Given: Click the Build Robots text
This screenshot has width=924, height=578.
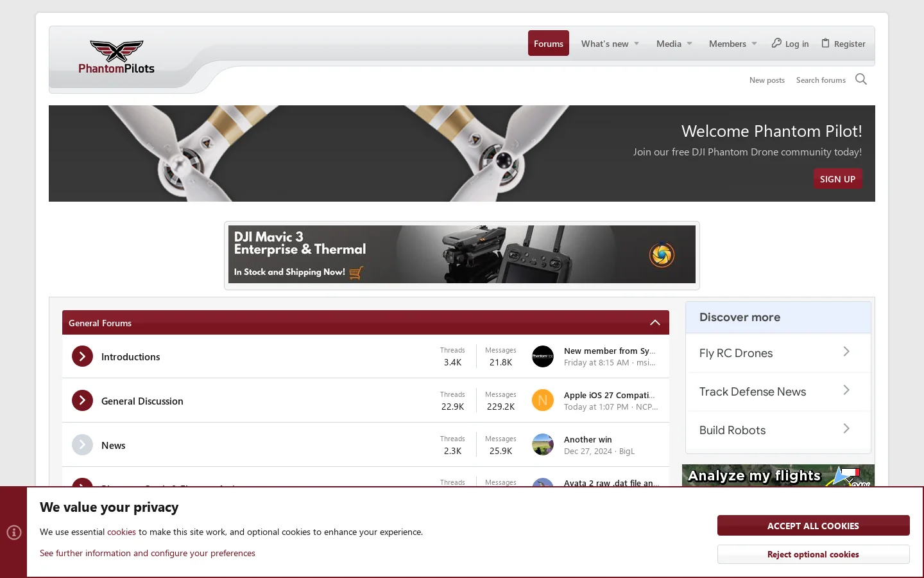Looking at the screenshot, I should click(732, 430).
